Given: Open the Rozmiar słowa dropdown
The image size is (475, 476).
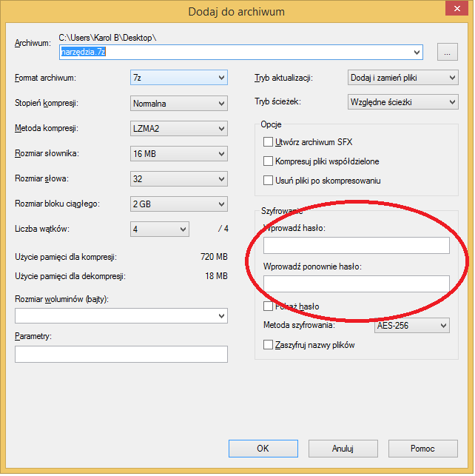Looking at the screenshot, I should click(x=179, y=179).
